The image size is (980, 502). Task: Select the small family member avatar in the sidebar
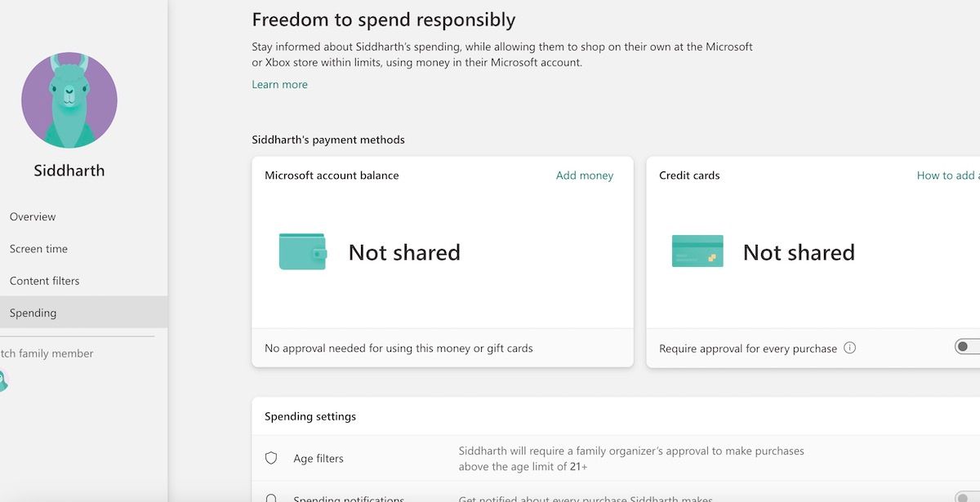coord(2,381)
